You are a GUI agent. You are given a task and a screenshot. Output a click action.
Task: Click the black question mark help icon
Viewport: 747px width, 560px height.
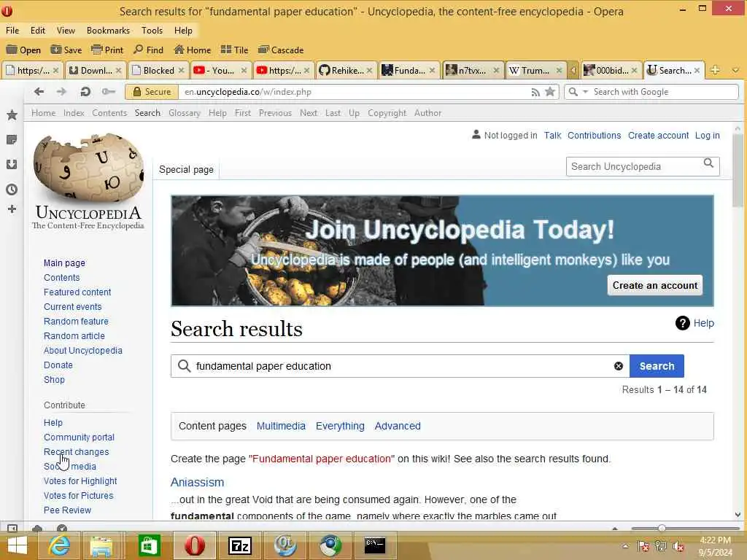(x=682, y=323)
